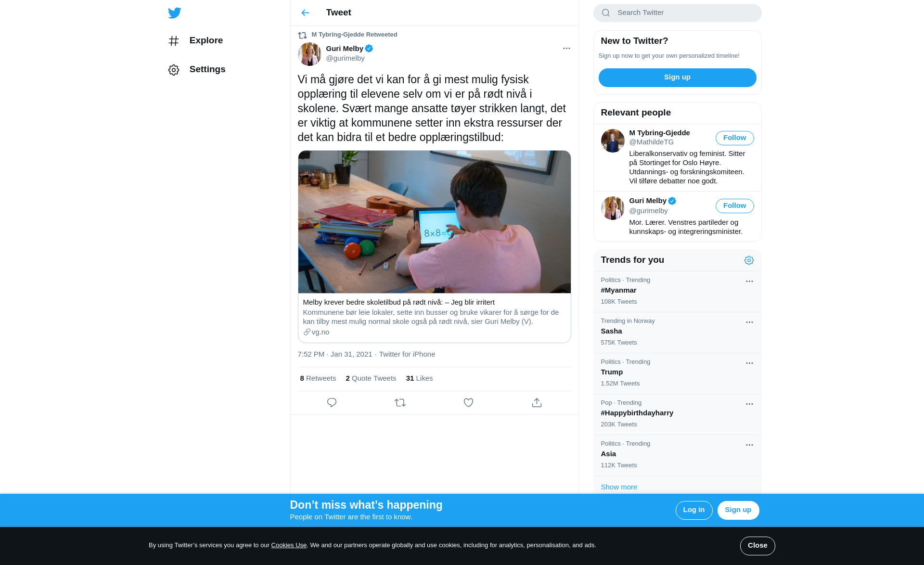Open Trends settings gear icon
The width and height of the screenshot is (924, 565).
tap(749, 260)
